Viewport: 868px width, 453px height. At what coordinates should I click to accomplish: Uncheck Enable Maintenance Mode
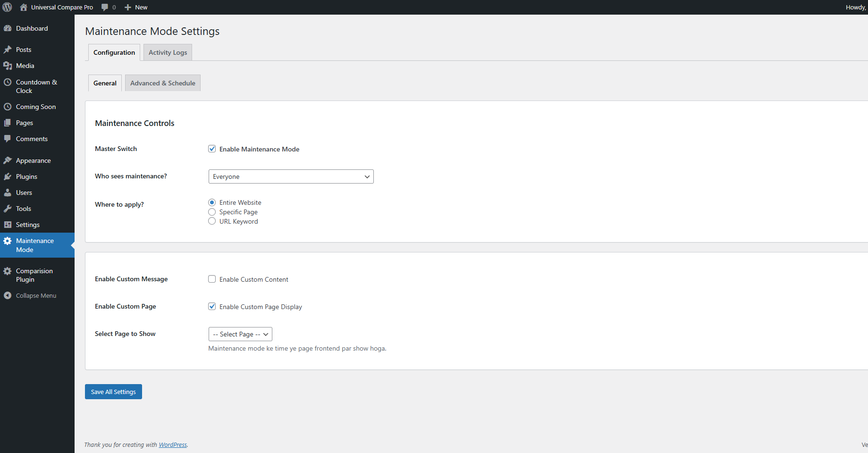point(212,149)
